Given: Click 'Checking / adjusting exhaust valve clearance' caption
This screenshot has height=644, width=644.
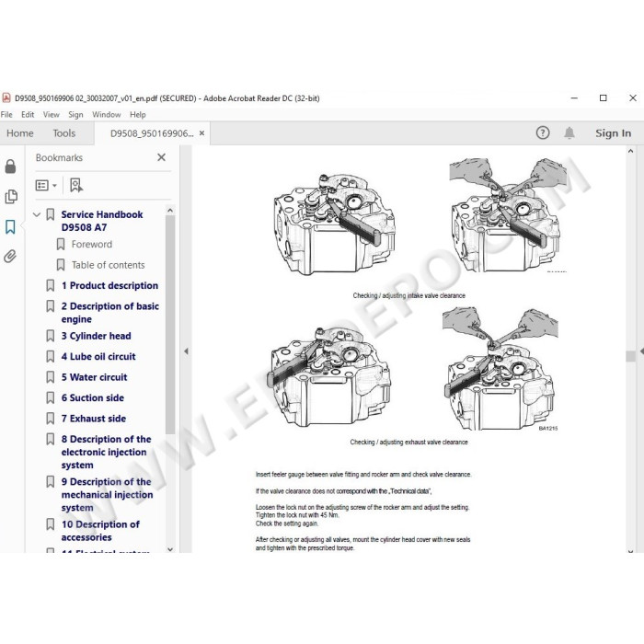Looking at the screenshot, I should 408,443.
